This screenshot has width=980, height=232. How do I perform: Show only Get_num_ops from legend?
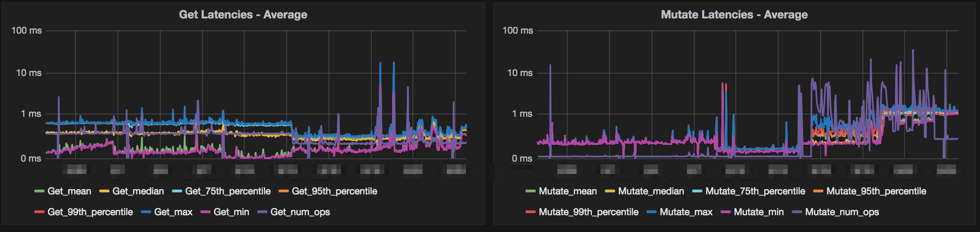pos(300,212)
